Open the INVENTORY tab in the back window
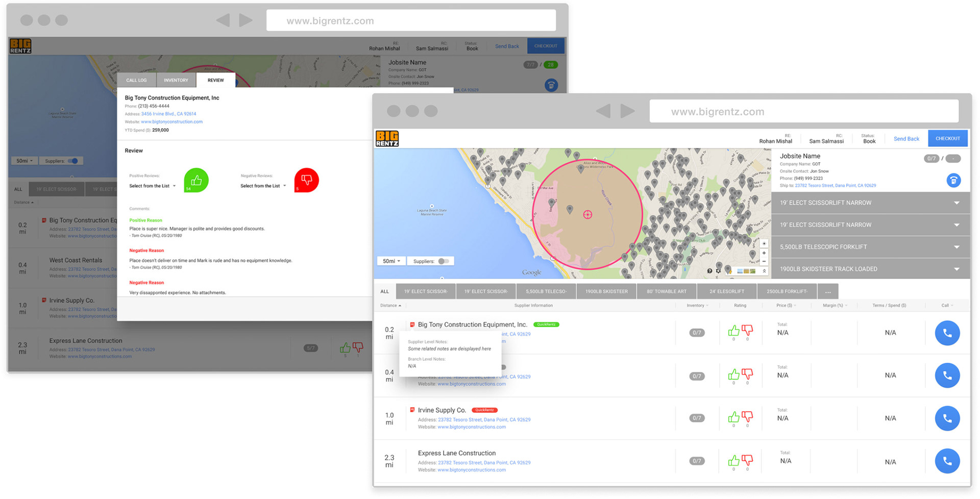 [x=176, y=80]
